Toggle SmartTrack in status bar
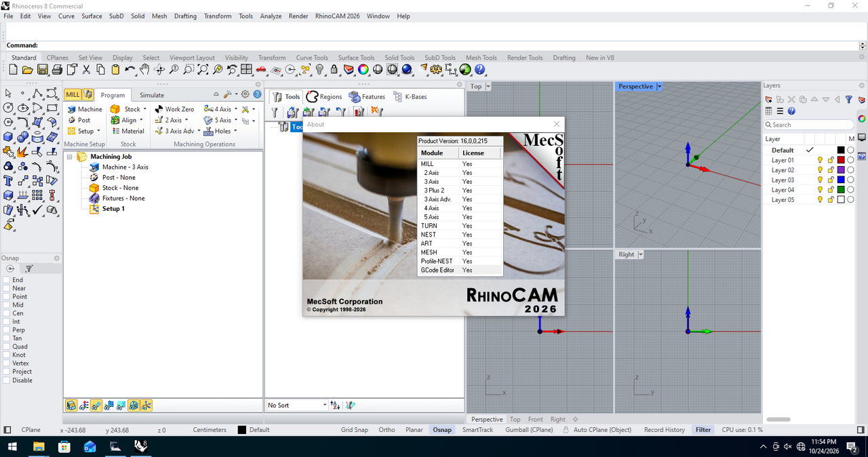868x457 pixels. (x=478, y=430)
